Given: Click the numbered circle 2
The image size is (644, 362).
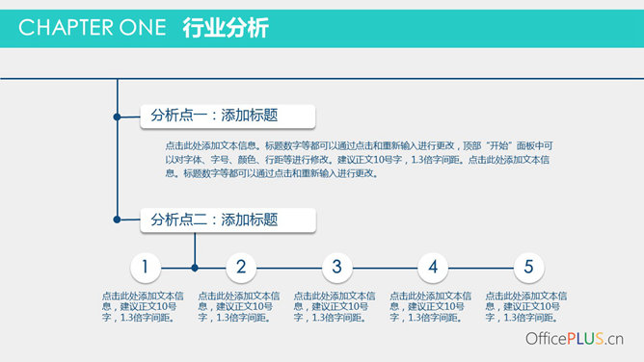Looking at the screenshot, I should pos(241,268).
